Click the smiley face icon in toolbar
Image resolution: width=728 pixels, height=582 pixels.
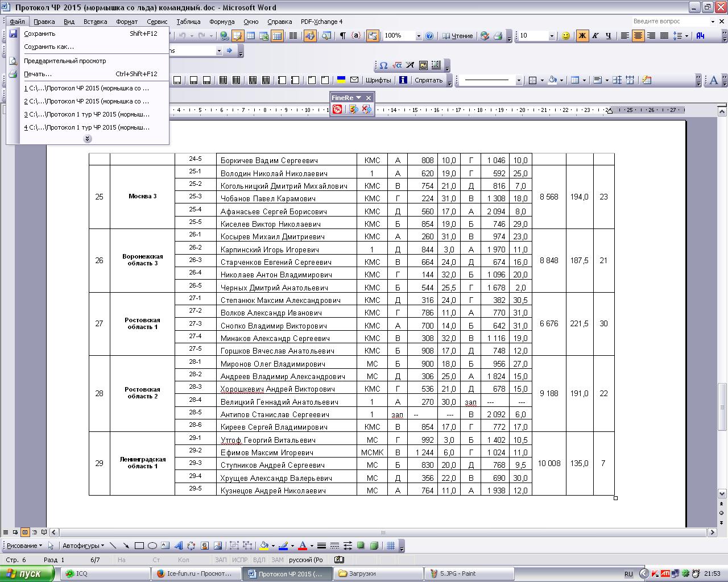pos(566,36)
